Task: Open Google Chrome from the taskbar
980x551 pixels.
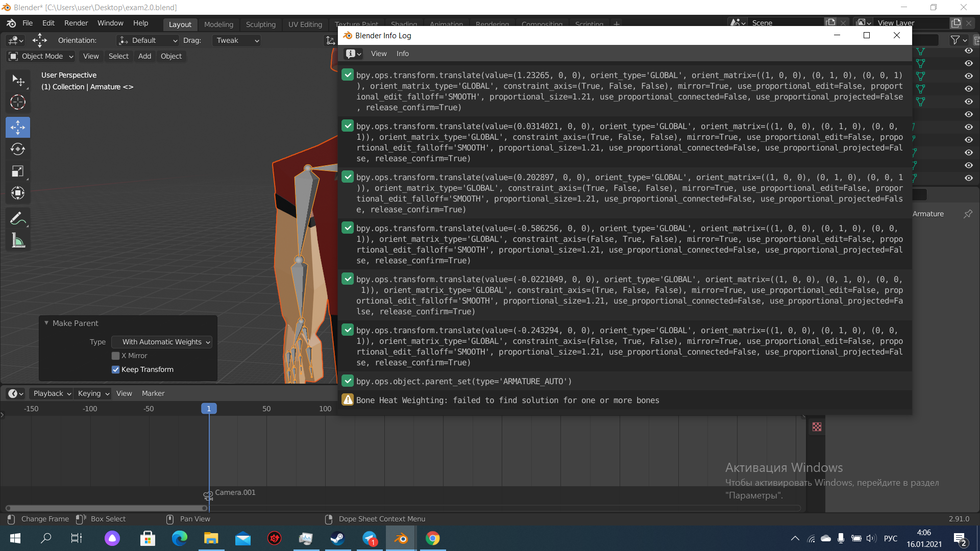Action: [x=432, y=538]
